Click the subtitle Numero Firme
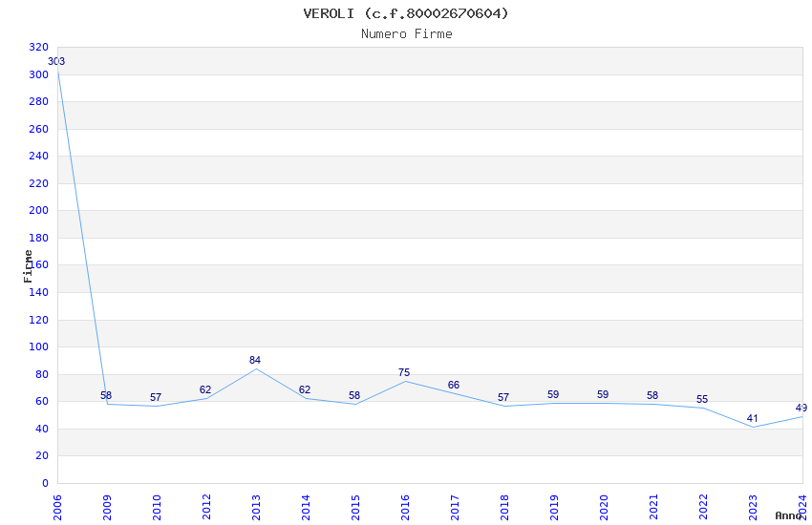Screen dimensions: 812x525 (407, 34)
